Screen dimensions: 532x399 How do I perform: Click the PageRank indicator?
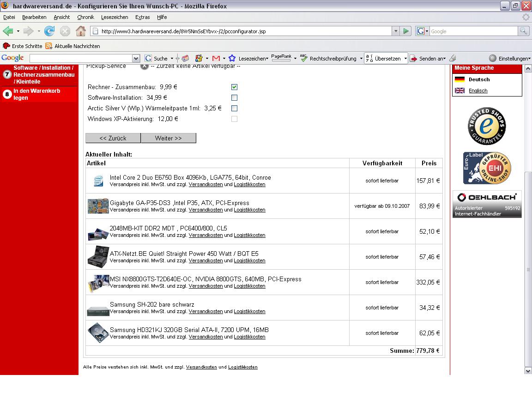281,58
